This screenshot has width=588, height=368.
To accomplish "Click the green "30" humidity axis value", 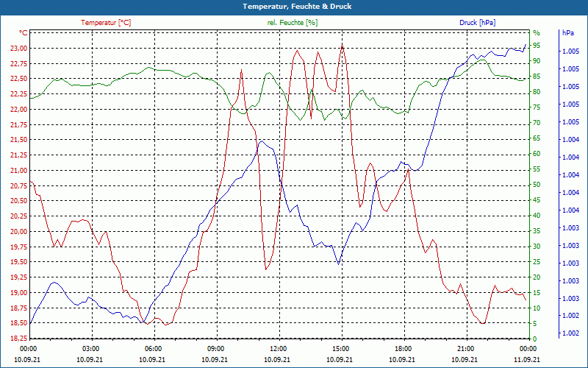I will (x=537, y=247).
